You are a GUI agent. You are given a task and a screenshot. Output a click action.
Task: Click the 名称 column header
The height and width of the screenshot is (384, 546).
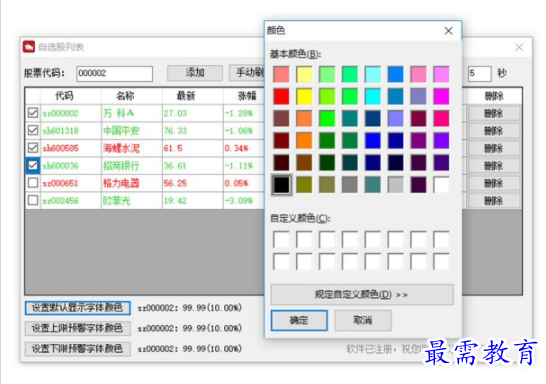click(125, 95)
